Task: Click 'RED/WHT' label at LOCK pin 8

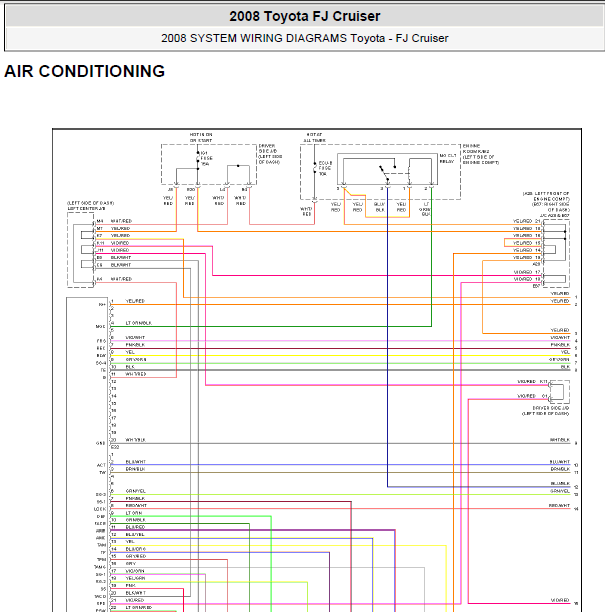Action: click(x=136, y=505)
